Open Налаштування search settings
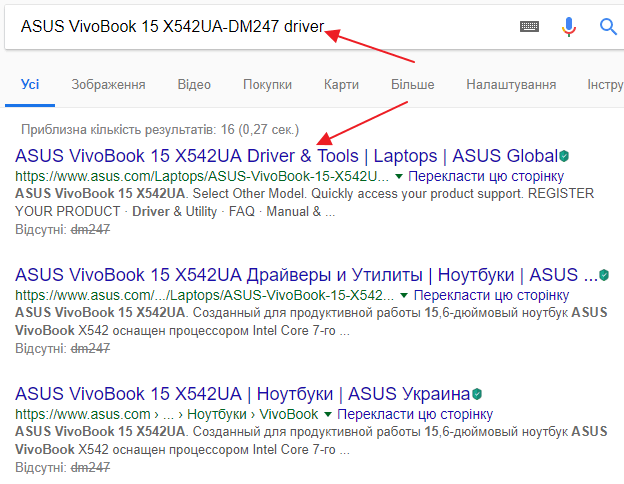 [x=510, y=85]
